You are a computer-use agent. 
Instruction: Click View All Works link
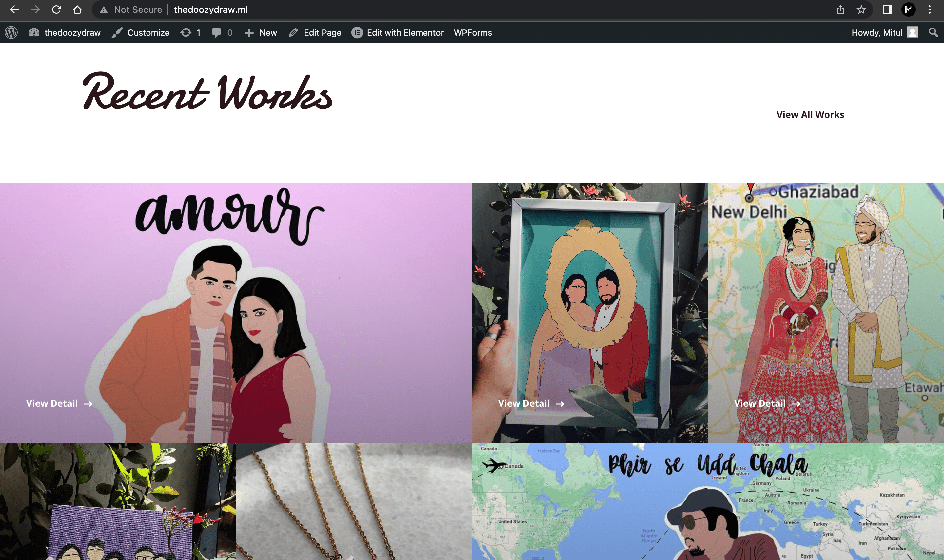point(810,115)
